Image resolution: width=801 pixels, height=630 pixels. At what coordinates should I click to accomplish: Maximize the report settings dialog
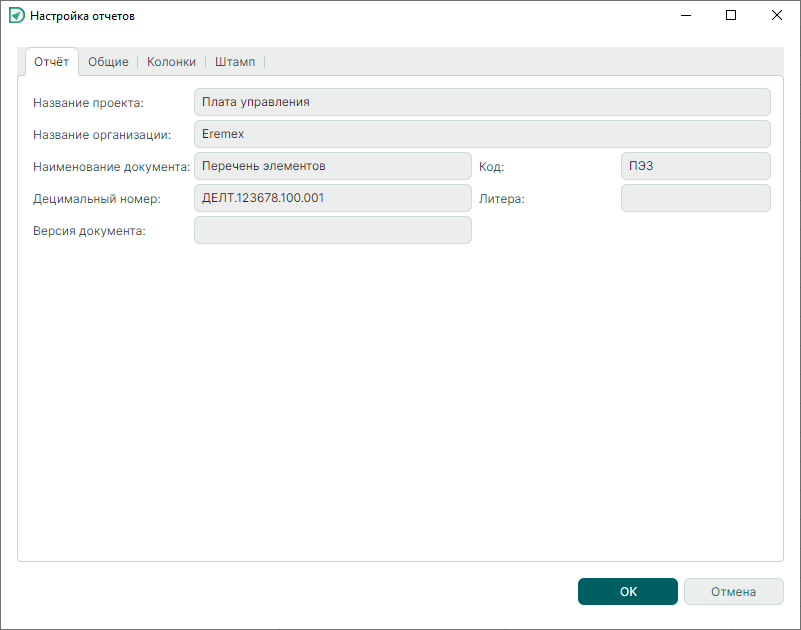pyautogui.click(x=731, y=16)
